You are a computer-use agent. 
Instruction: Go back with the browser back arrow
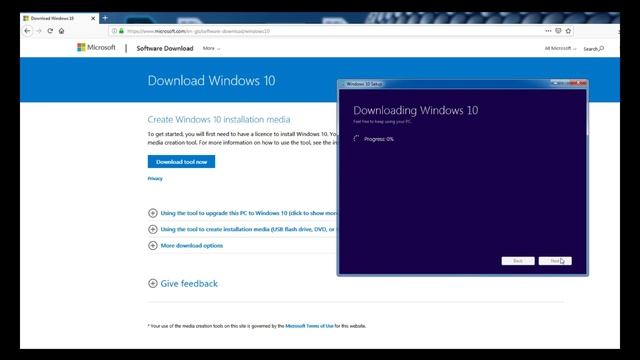pos(27,31)
